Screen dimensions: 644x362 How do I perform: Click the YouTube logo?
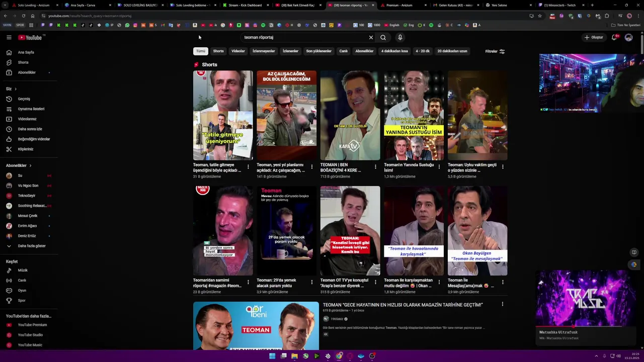(x=30, y=37)
